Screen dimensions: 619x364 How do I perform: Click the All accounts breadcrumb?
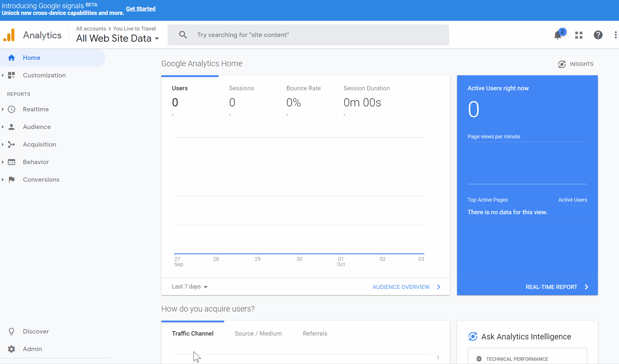pos(91,28)
